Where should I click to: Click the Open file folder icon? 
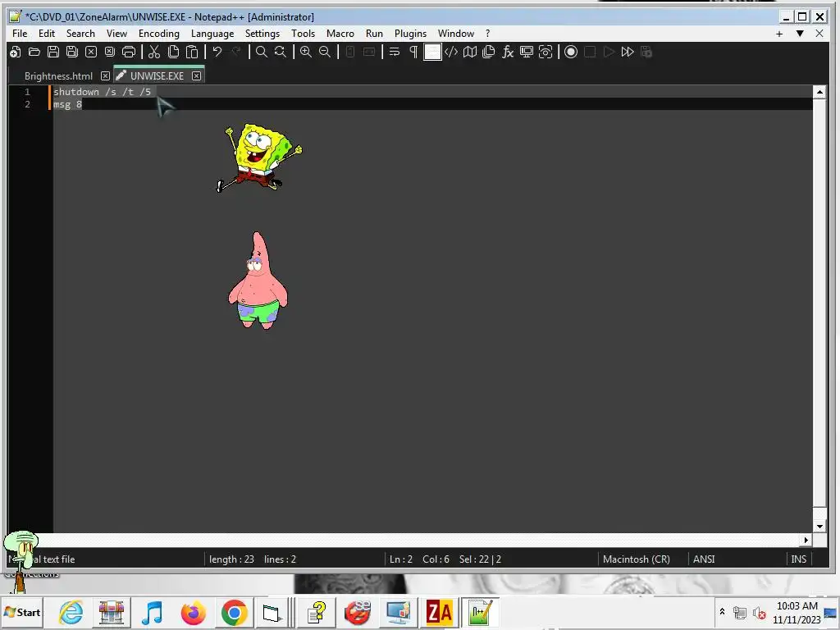click(34, 52)
